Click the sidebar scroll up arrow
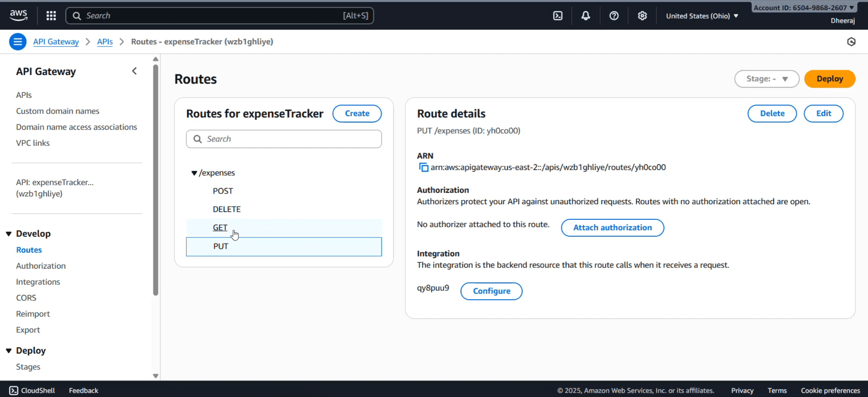Viewport: 868px width, 397px height. (x=156, y=59)
